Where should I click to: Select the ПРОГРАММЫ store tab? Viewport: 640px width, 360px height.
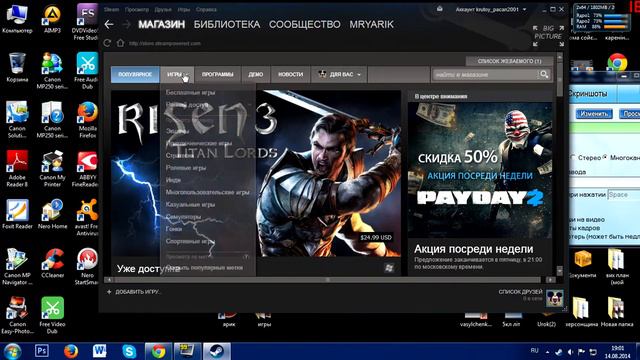[218, 75]
